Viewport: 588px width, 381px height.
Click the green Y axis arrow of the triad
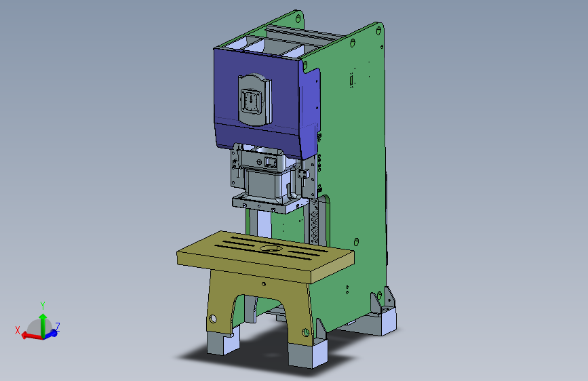43,325
